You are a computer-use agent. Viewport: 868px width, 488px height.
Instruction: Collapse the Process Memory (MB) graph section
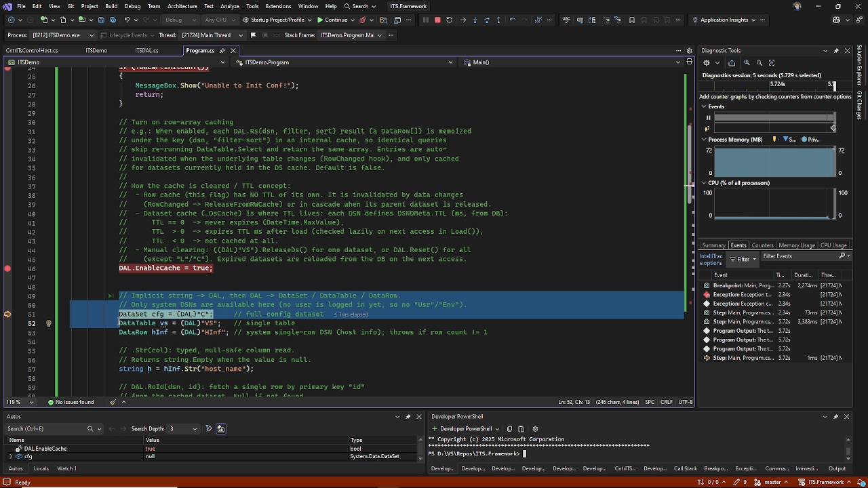[704, 140]
